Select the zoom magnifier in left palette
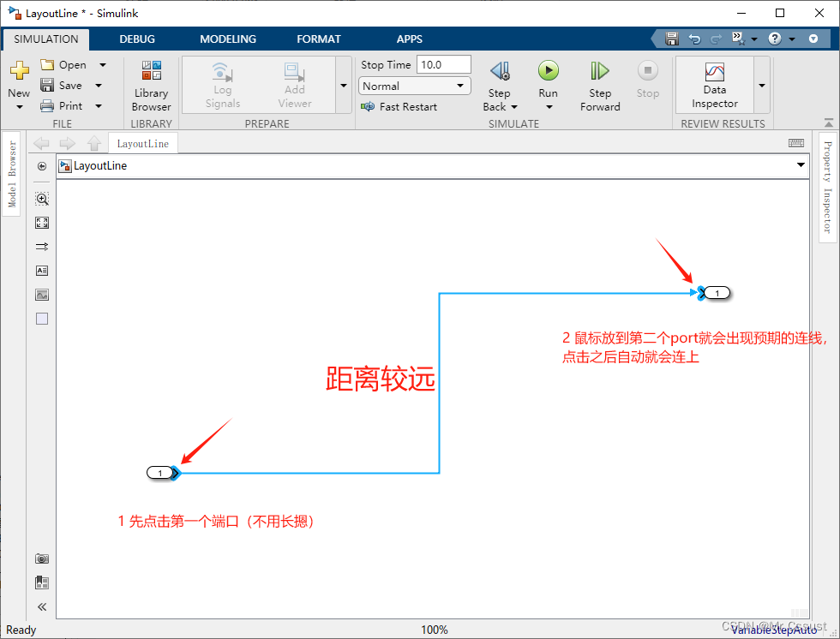 click(x=41, y=198)
